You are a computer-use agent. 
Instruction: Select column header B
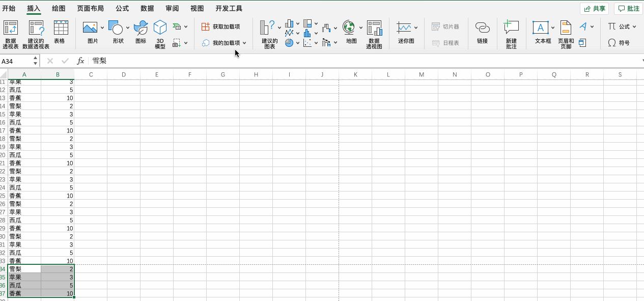click(58, 74)
